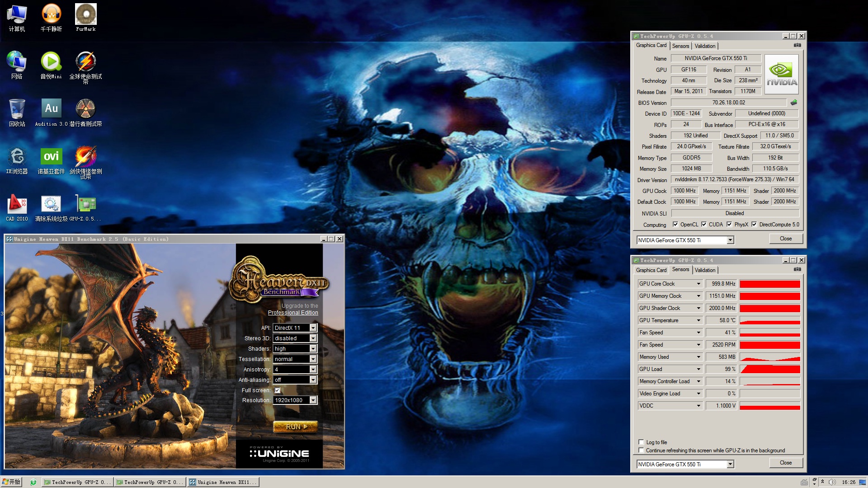Open the FurMark desktop icon
Viewport: 868px width, 488px height.
[85, 14]
